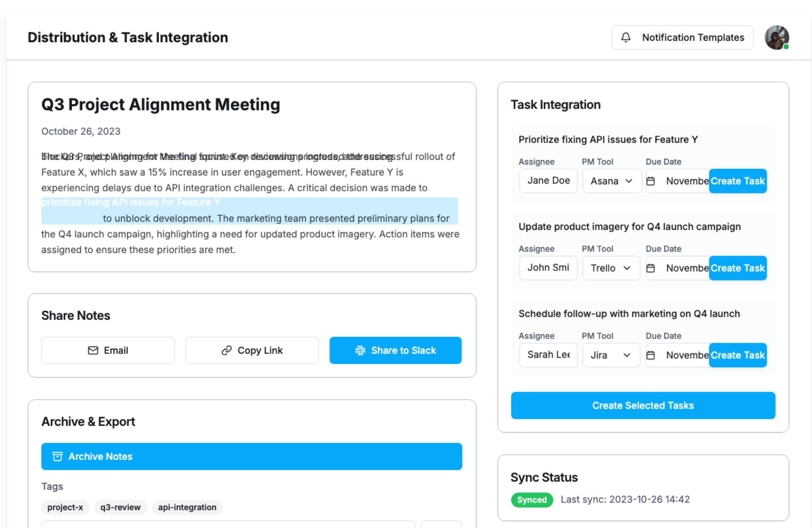Select the api-integration tag
812x528 pixels.
tap(187, 507)
